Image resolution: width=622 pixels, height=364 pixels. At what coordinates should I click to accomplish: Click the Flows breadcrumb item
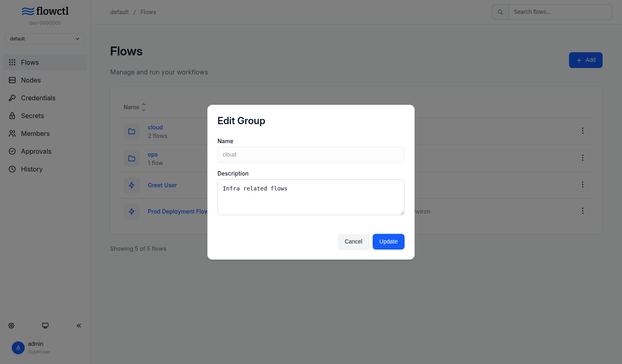[148, 12]
